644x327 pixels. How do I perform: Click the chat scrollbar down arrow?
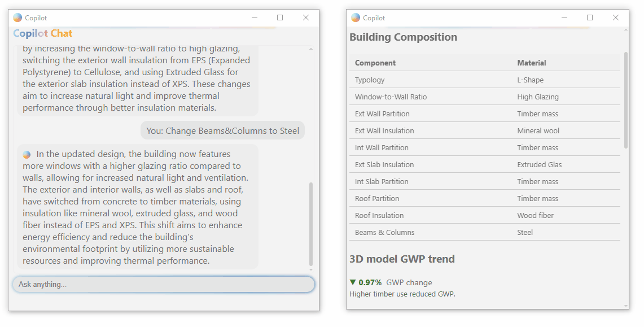(311, 270)
